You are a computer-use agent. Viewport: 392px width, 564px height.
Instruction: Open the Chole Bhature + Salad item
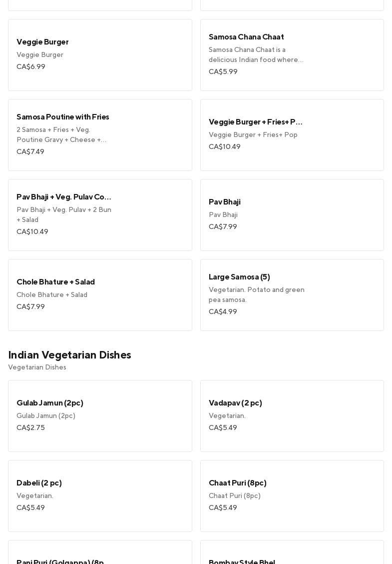(x=100, y=295)
